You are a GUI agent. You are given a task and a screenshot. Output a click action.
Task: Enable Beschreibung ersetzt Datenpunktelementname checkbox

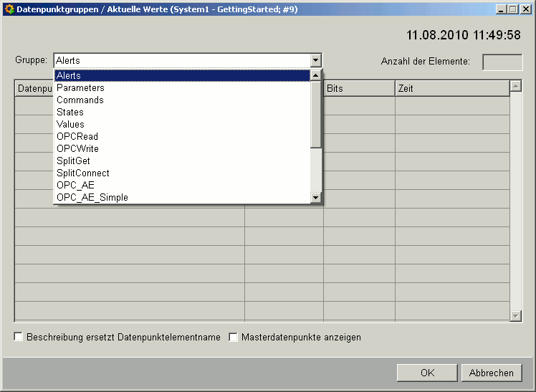[x=19, y=337]
